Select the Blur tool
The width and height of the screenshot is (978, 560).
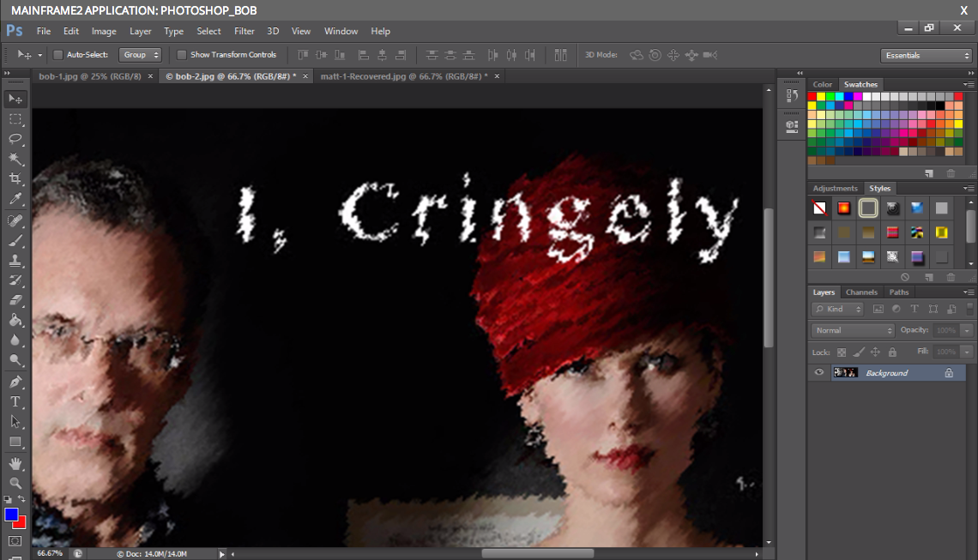click(15, 340)
